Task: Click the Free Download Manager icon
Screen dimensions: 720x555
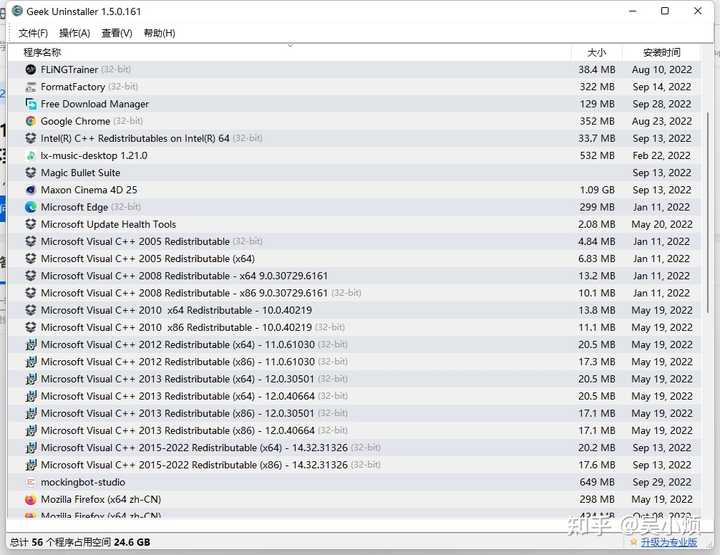Action: click(x=31, y=104)
